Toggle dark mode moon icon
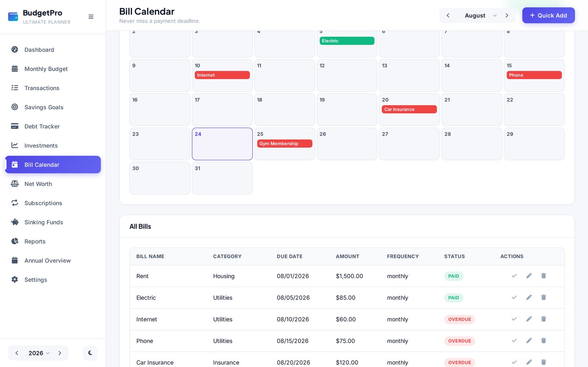588x367 pixels. (x=90, y=353)
